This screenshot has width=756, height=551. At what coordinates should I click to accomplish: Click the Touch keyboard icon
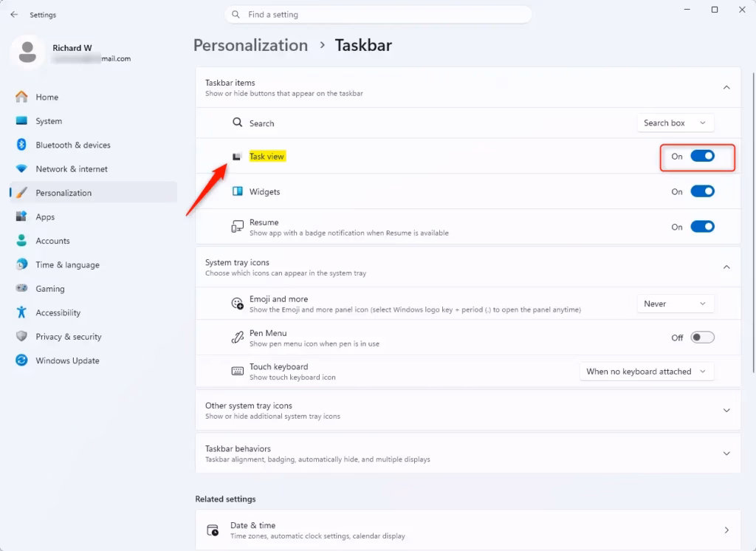click(237, 371)
